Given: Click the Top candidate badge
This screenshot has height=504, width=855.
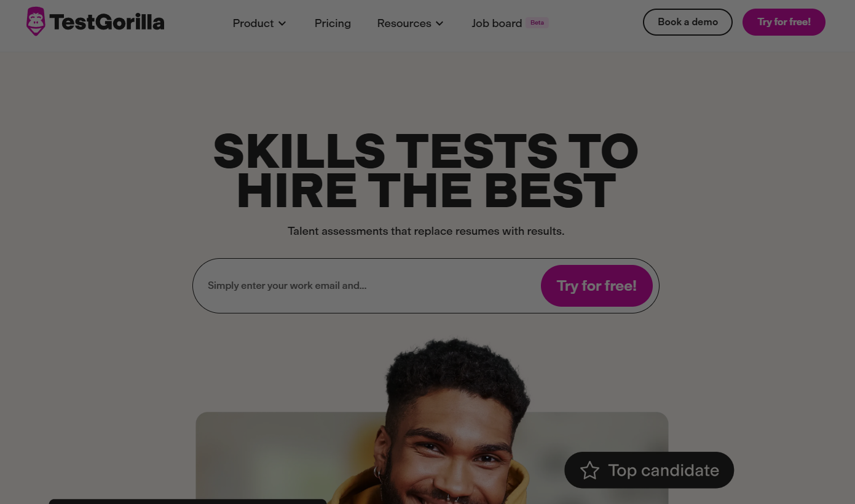Looking at the screenshot, I should coord(649,470).
